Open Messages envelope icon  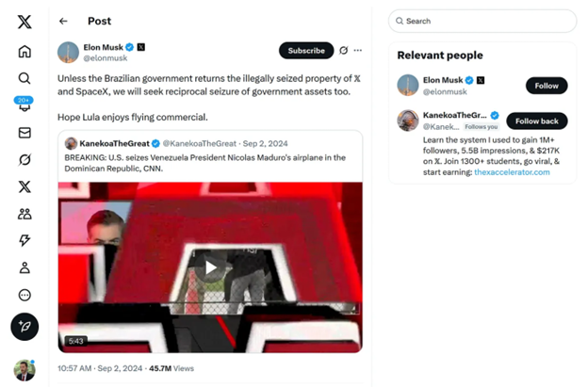pyautogui.click(x=24, y=133)
